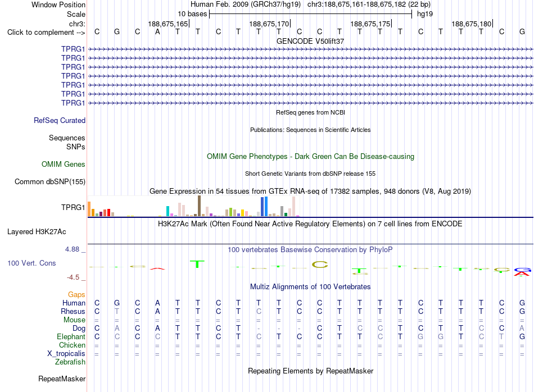Click the -4.5 PhyloP lower limit value
The height and width of the screenshot is (392, 534).
coord(73,277)
